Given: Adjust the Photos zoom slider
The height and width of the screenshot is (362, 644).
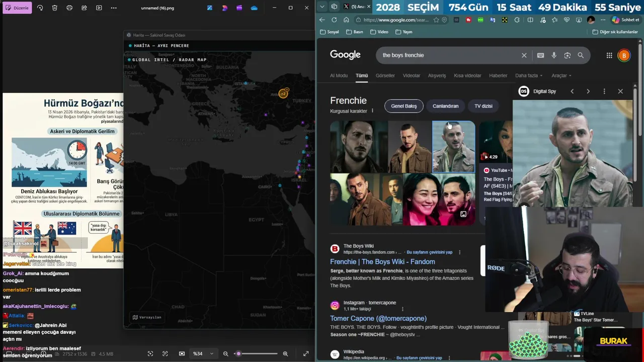Looking at the screenshot, I should tap(256, 353).
